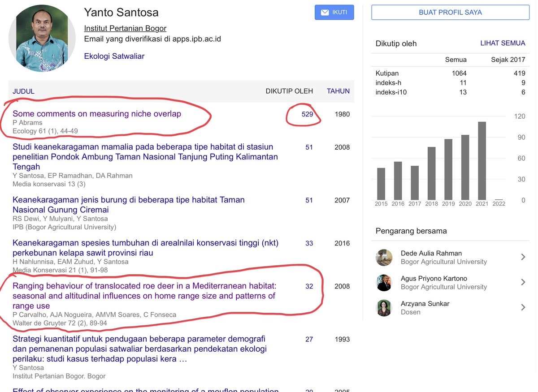
Task: Click Dede Aulia Rahman's avatar thumbnail
Action: 384,258
